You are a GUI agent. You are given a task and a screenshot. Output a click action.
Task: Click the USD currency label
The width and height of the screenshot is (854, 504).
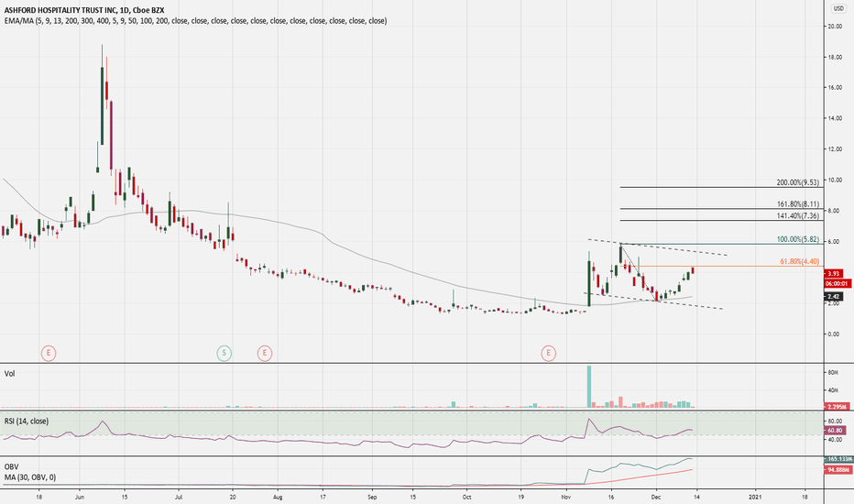point(838,8)
